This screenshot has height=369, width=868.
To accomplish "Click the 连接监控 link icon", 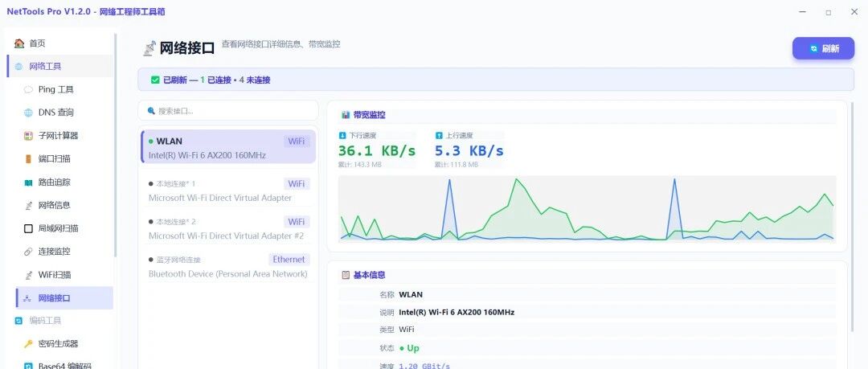I will pyautogui.click(x=28, y=252).
